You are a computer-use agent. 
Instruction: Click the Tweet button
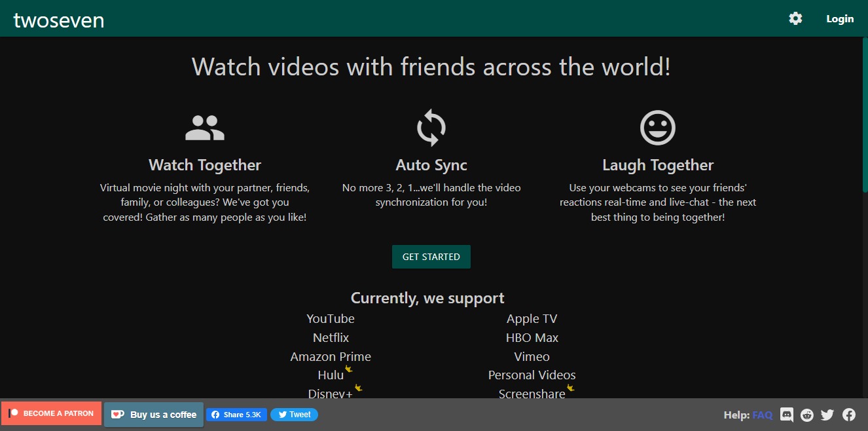point(294,415)
